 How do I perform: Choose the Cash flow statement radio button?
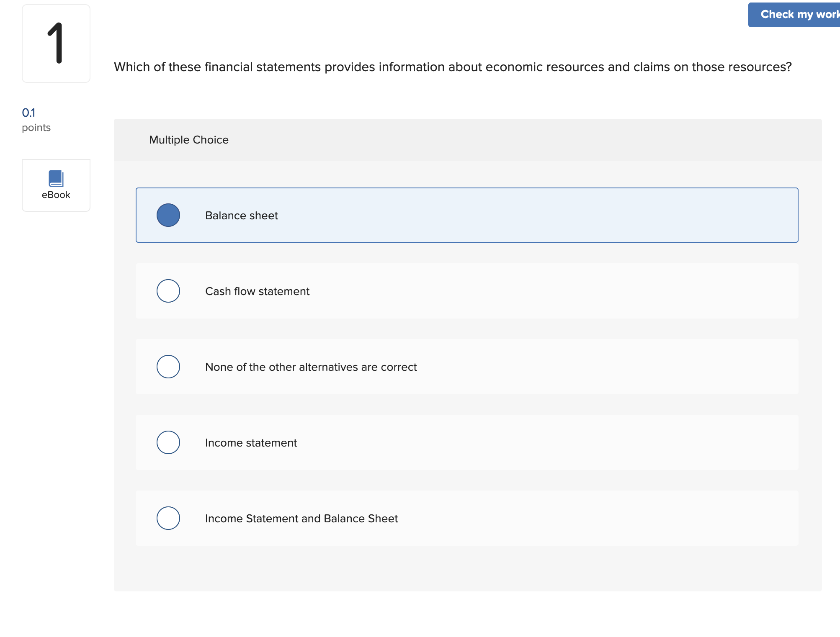[x=168, y=291]
